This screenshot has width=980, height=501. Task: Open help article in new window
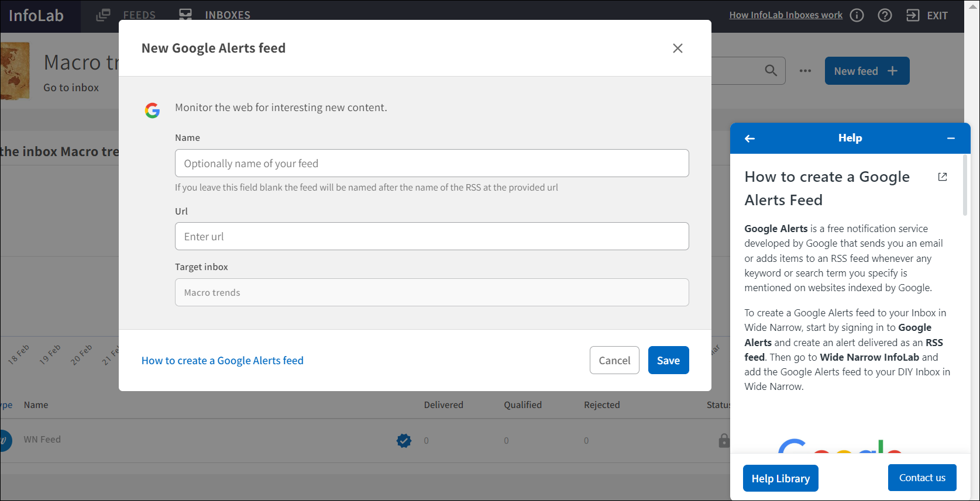pyautogui.click(x=943, y=177)
